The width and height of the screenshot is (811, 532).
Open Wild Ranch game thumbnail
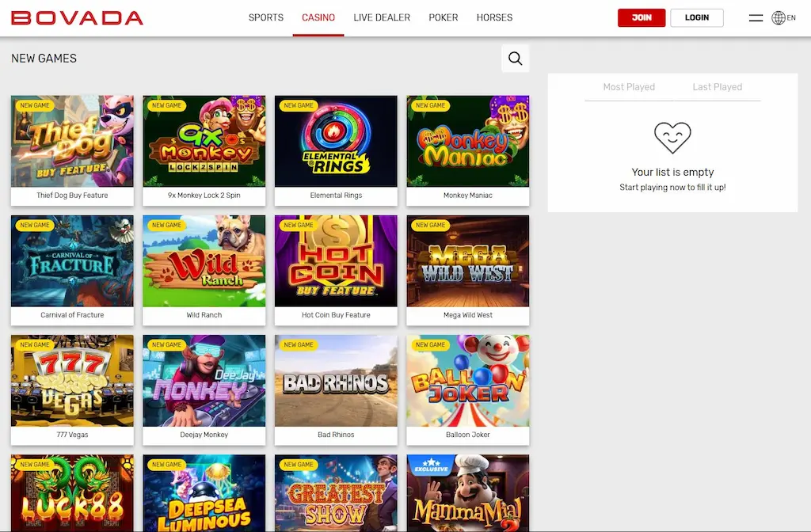pyautogui.click(x=204, y=261)
